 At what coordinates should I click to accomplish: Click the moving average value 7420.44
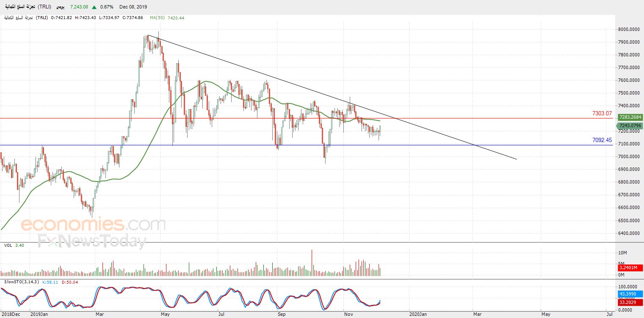click(176, 18)
